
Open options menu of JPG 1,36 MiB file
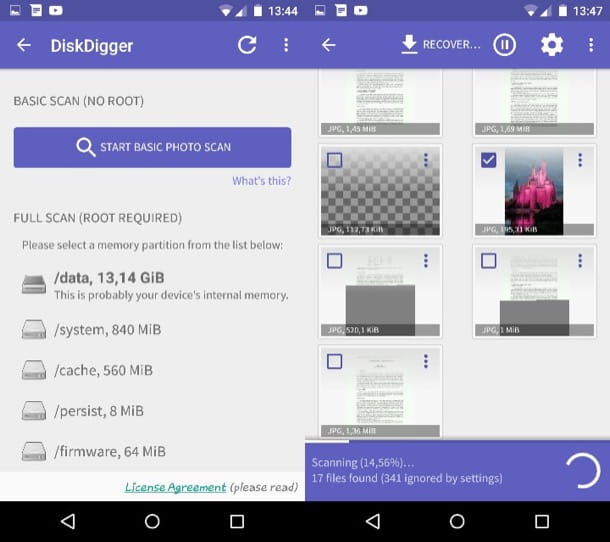(426, 361)
